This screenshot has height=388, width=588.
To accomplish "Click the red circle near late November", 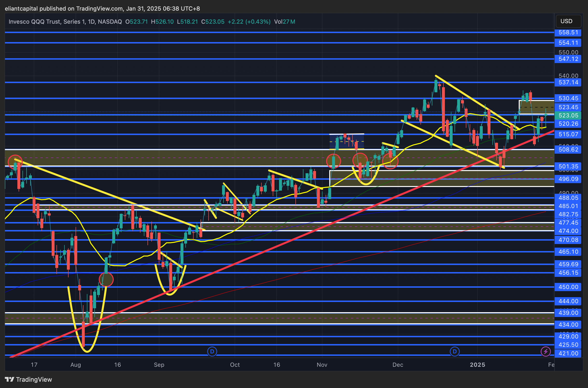I will coord(390,161).
